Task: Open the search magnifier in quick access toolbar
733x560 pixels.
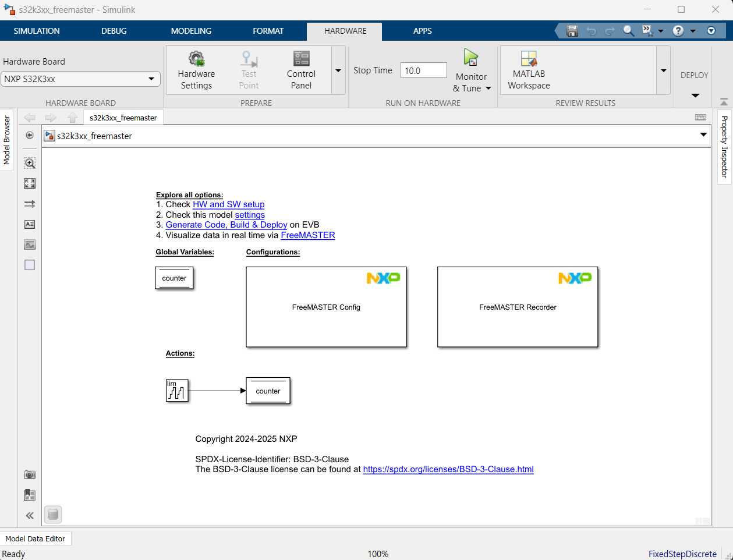Action: 628,31
